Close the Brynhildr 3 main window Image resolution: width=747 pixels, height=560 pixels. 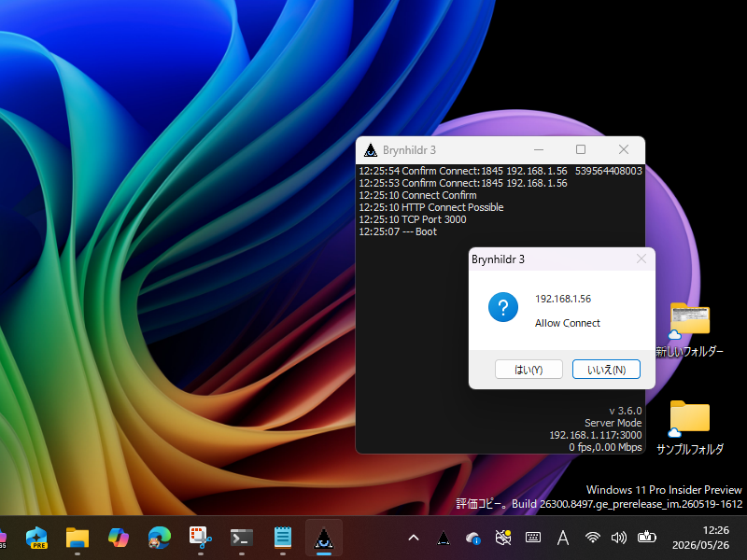623,149
